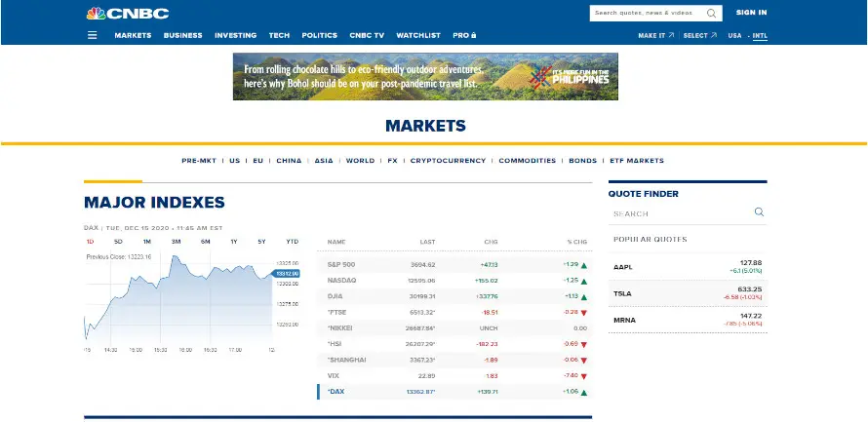Go to the COMMODITIES section
The height and width of the screenshot is (422, 868).
527,161
